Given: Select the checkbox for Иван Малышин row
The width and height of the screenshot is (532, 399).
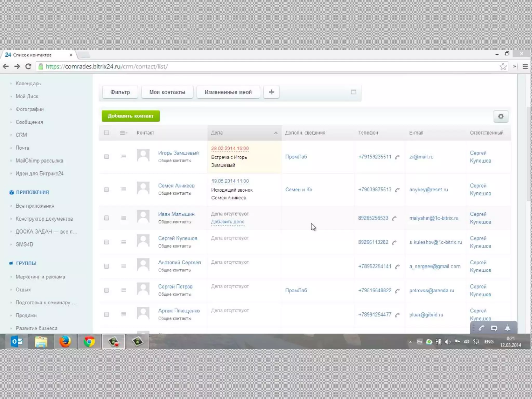Looking at the screenshot, I should point(107,218).
